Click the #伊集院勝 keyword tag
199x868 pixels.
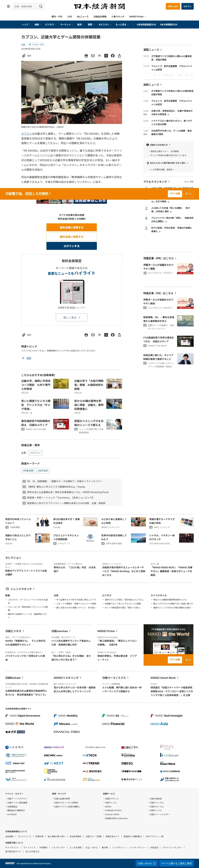(28, 470)
